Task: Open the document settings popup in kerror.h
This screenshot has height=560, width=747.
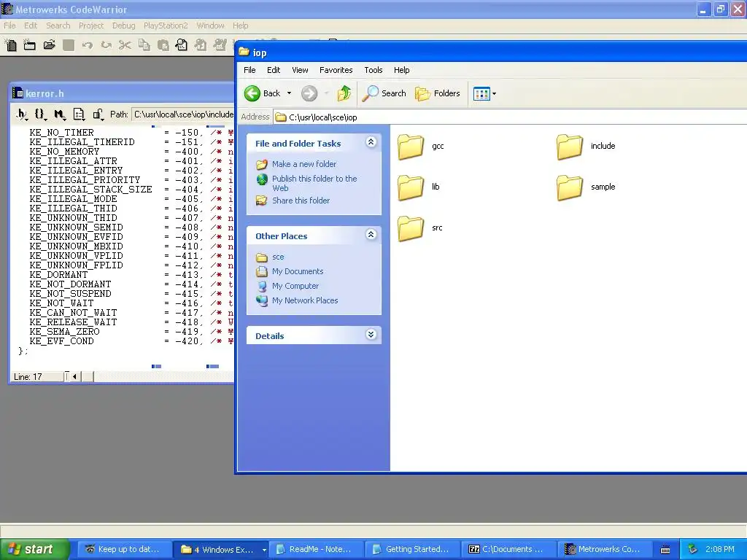Action: pyautogui.click(x=79, y=114)
